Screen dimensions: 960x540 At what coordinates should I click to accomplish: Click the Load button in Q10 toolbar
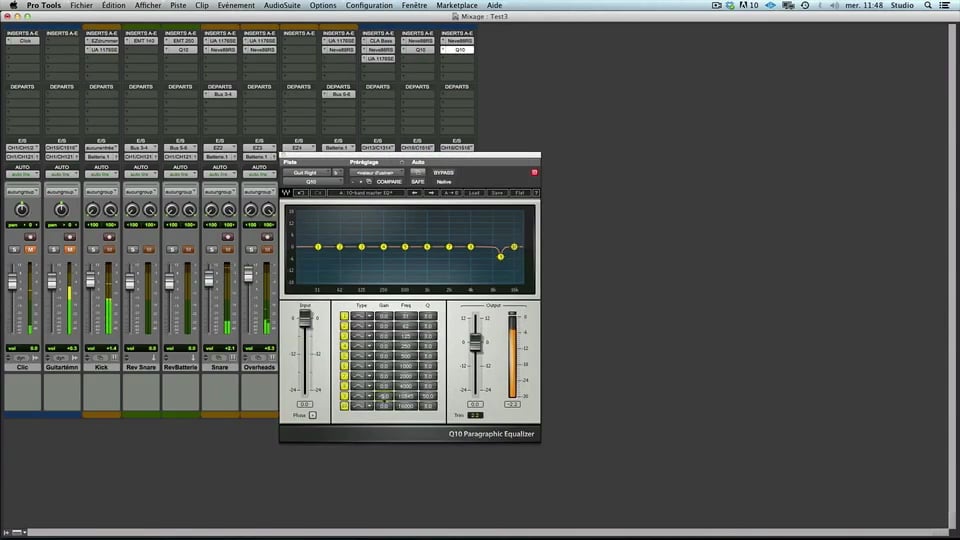coord(474,193)
